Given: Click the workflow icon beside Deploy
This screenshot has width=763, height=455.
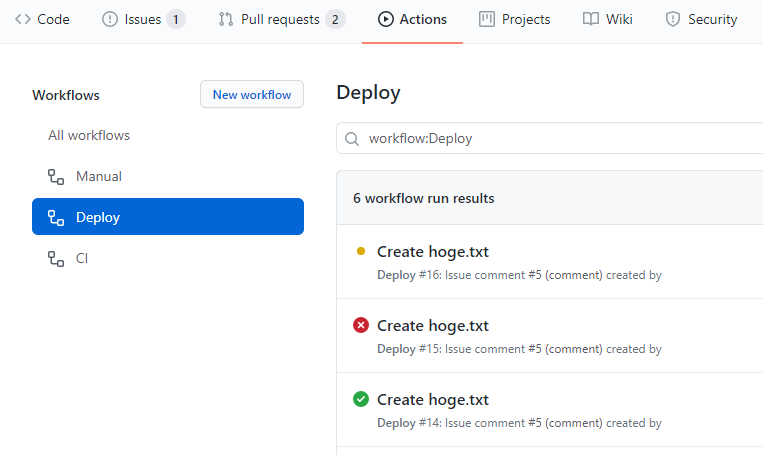Looking at the screenshot, I should pyautogui.click(x=56, y=218).
